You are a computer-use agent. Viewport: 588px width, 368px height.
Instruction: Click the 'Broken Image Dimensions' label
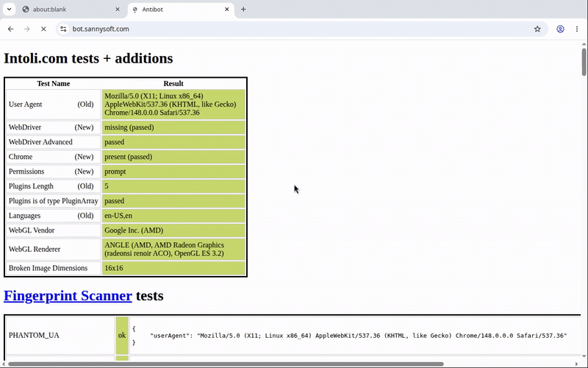[x=48, y=268]
